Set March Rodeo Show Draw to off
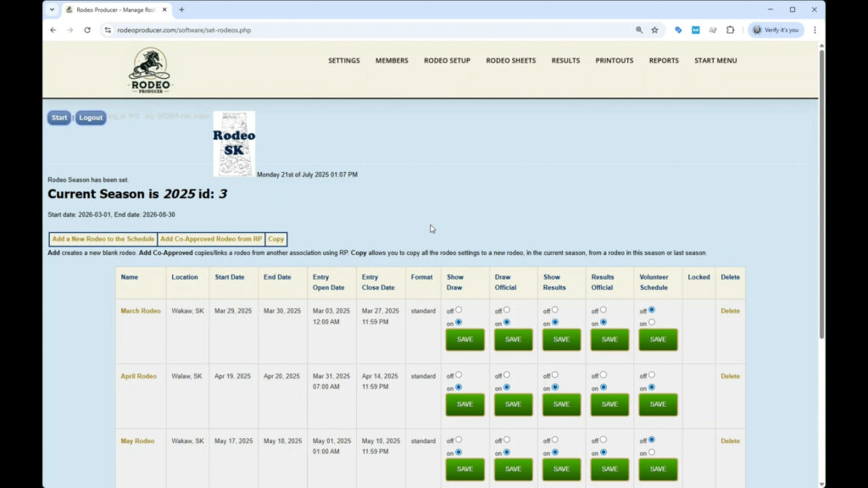The image size is (868, 488). (459, 310)
